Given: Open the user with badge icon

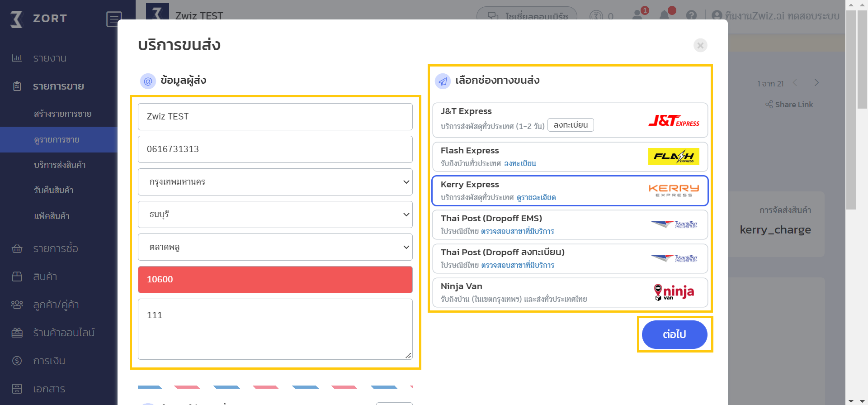Looking at the screenshot, I should [x=638, y=15].
